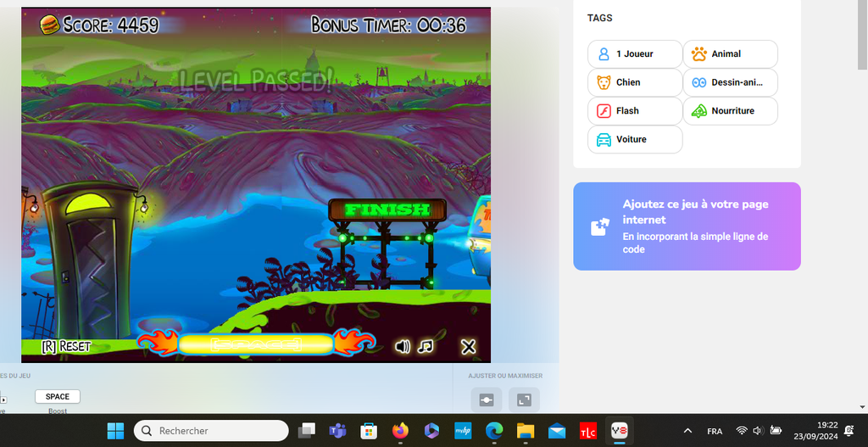Expand the hidden system tray icons chevron
Viewport: 868px width, 447px height.
tap(687, 431)
